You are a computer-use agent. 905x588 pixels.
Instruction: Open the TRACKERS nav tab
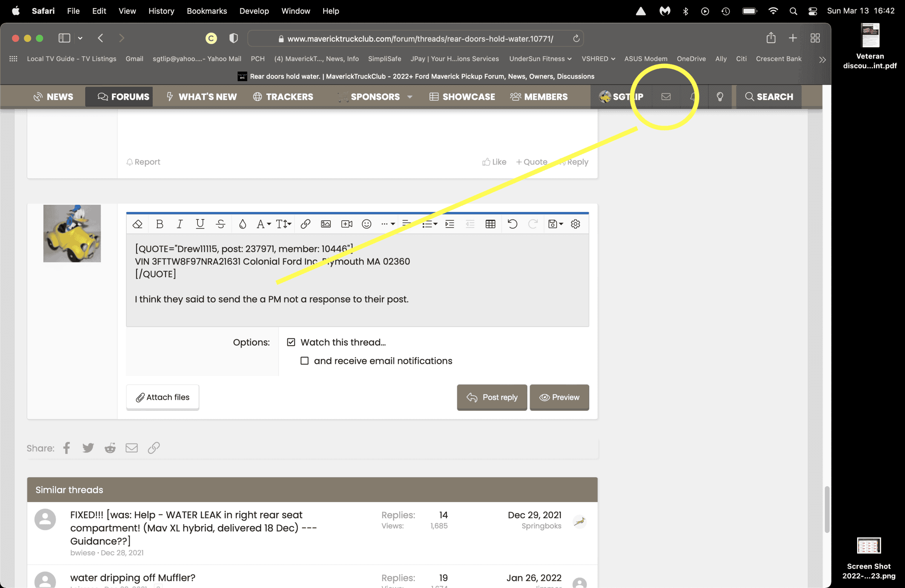coord(283,97)
